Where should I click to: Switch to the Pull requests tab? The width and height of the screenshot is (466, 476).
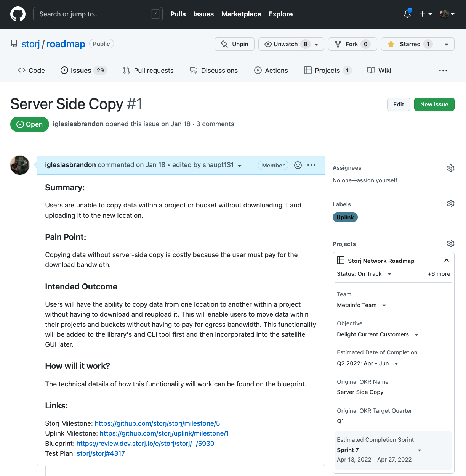pyautogui.click(x=148, y=71)
